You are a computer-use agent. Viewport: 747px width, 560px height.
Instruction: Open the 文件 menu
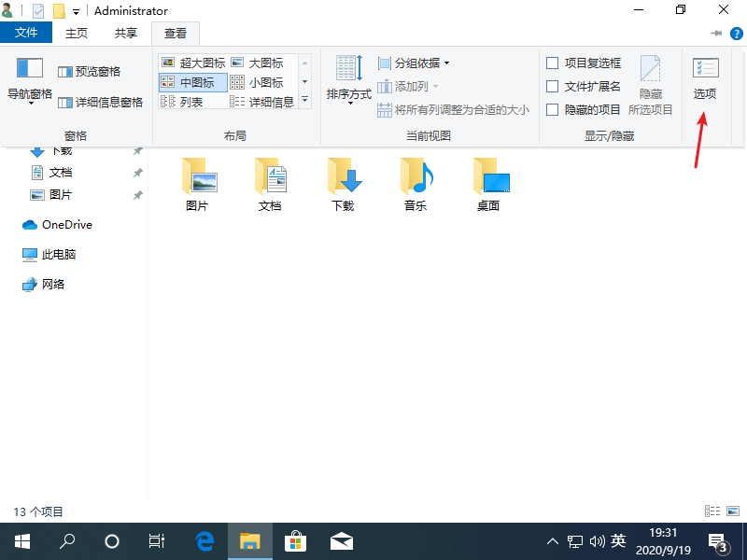pyautogui.click(x=26, y=32)
